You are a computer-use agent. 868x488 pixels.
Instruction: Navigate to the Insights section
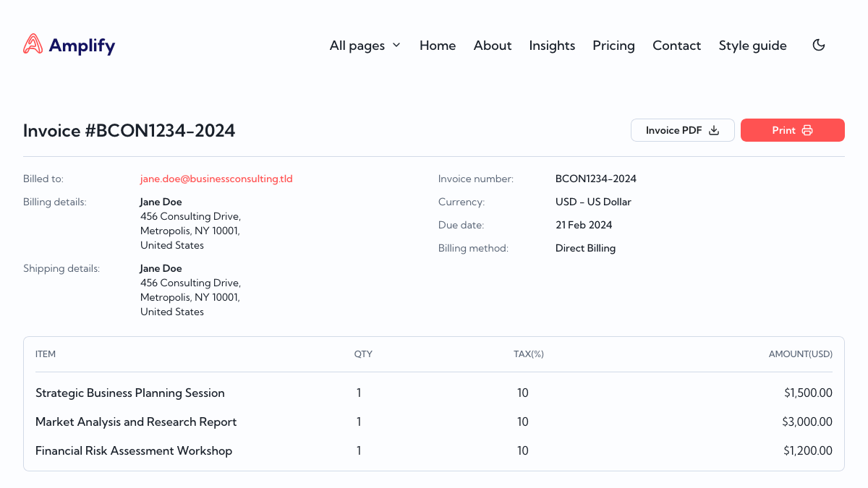[552, 45]
